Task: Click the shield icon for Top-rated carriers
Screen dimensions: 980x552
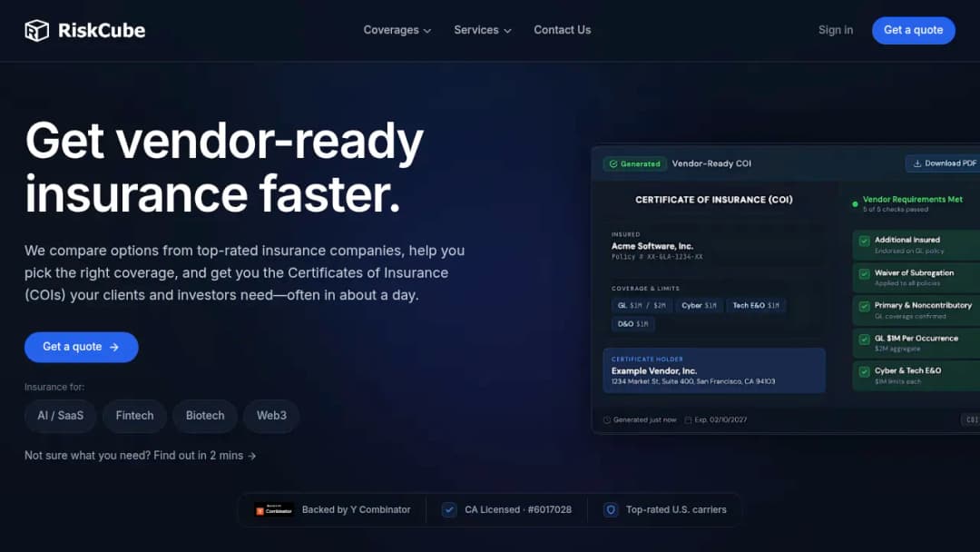Action: coord(611,510)
